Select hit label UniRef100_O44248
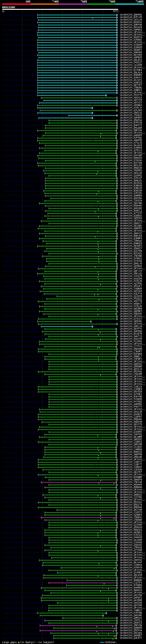The width and height of the screenshot is (146, 644). tap(131, 603)
